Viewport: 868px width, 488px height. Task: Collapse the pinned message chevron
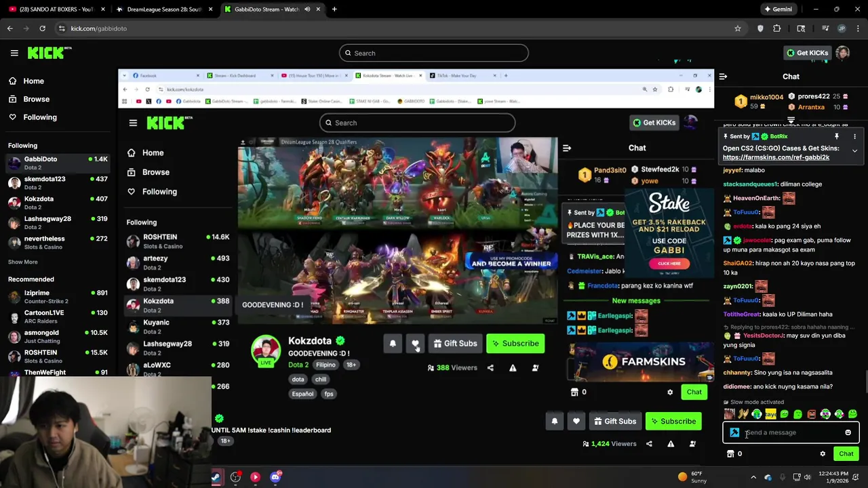click(854, 150)
